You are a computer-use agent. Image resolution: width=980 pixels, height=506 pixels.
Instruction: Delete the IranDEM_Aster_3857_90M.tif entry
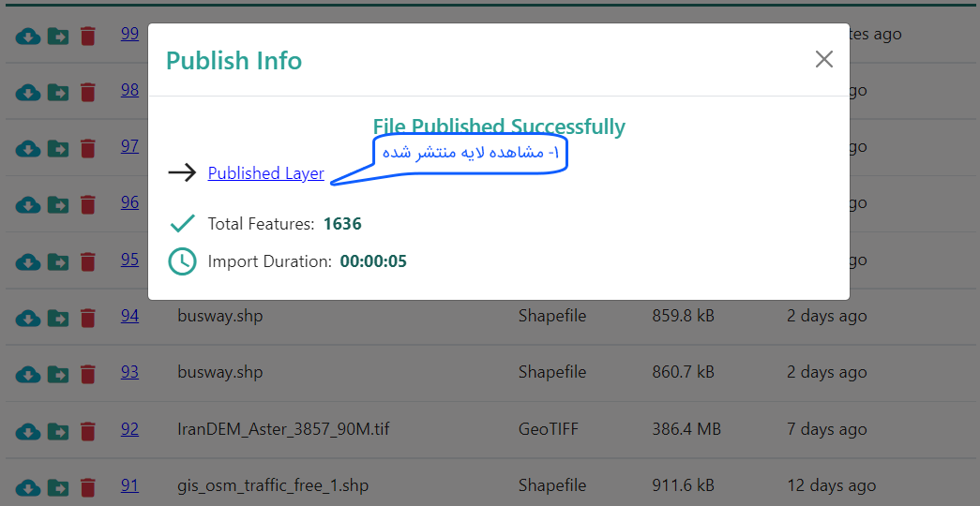(88, 431)
